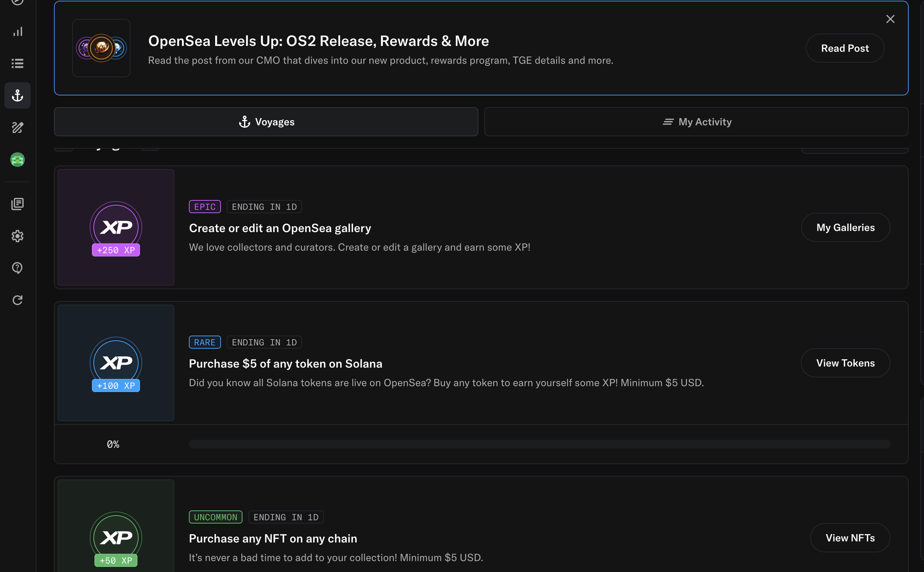The width and height of the screenshot is (924, 572).
Task: Open the help support icon
Action: tap(18, 268)
